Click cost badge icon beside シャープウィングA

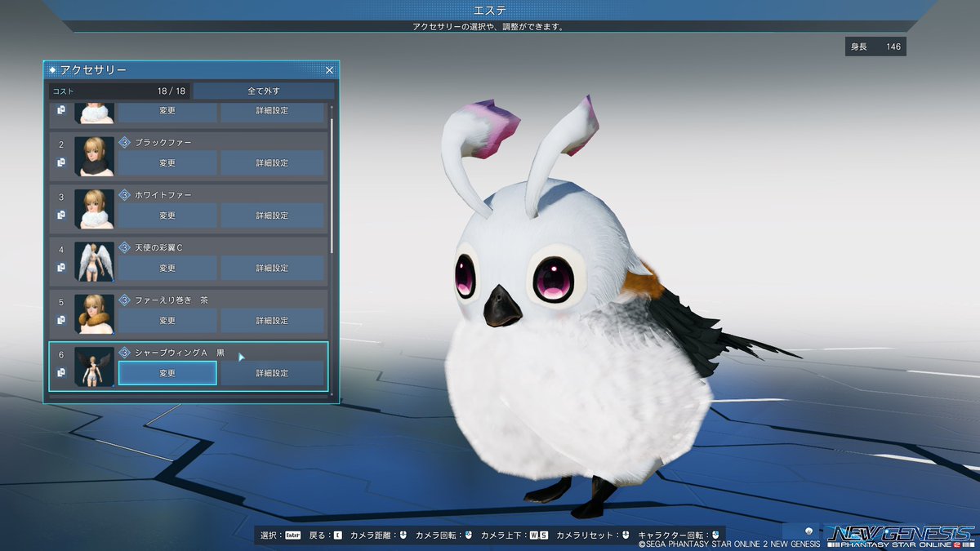coord(125,353)
